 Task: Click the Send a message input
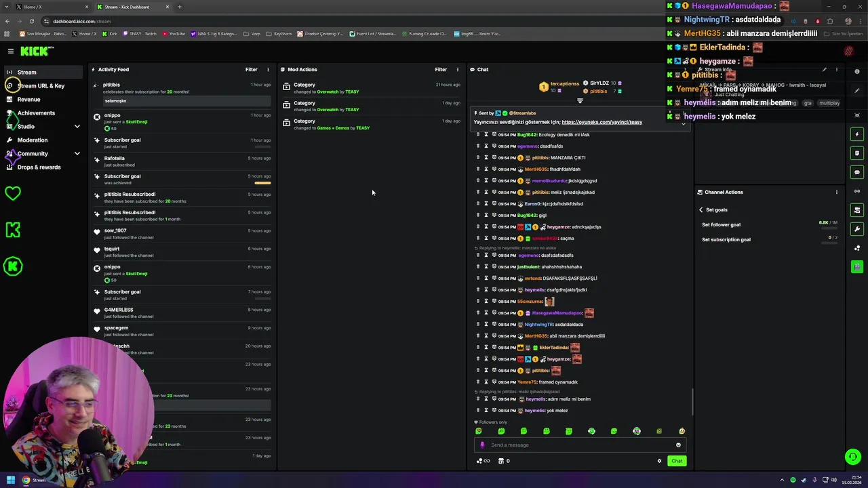pyautogui.click(x=580, y=445)
